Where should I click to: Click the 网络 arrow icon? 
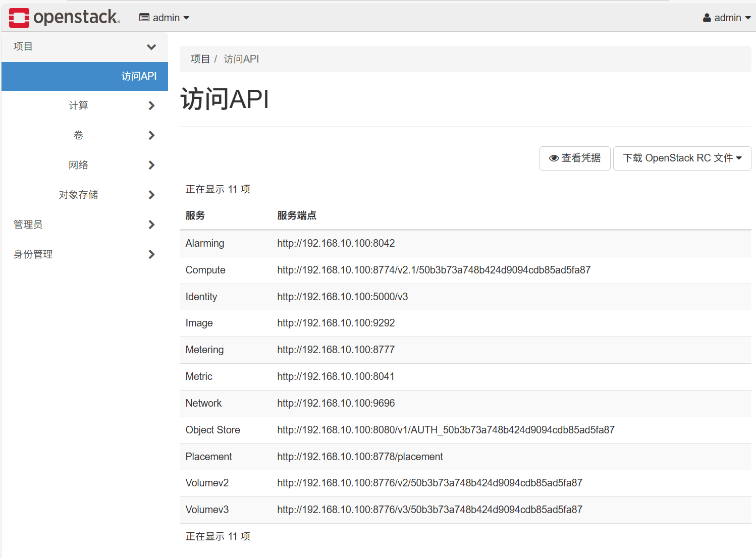(x=151, y=165)
